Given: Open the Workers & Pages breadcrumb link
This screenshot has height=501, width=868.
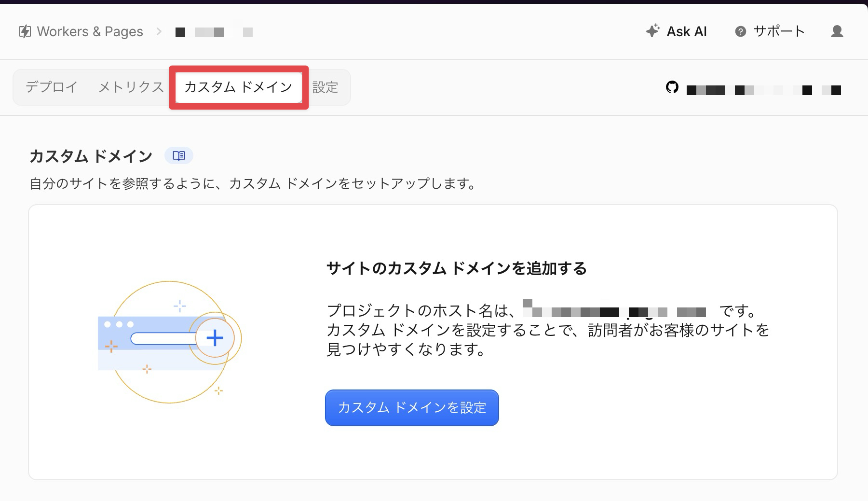Looking at the screenshot, I should click(90, 31).
